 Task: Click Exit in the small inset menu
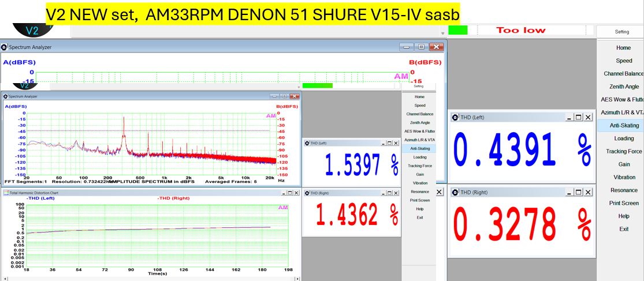(419, 218)
